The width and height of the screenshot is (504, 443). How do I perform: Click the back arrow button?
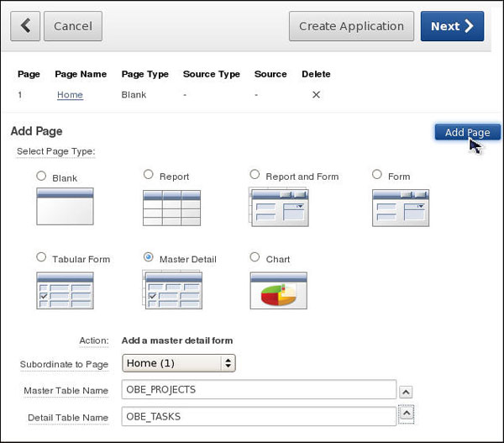[25, 26]
